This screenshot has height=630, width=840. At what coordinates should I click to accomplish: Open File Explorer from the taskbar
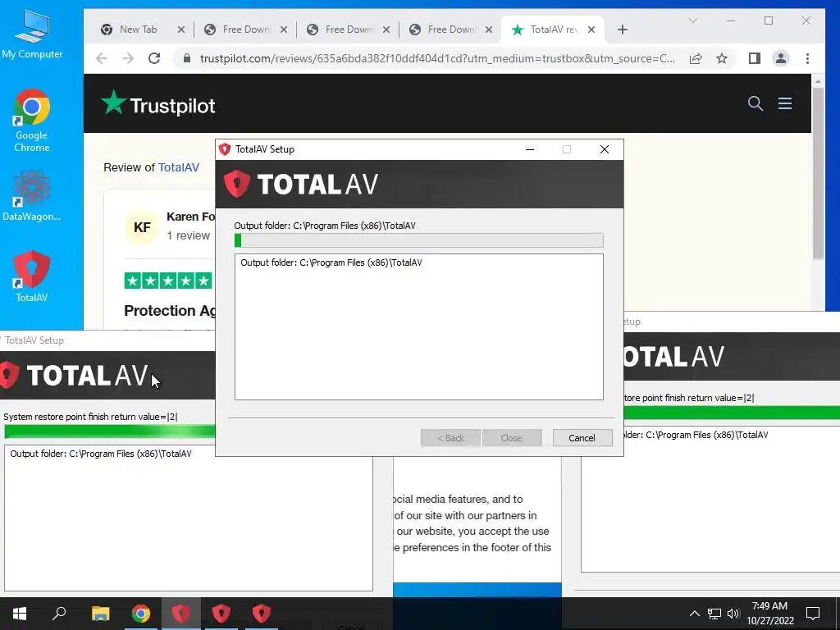pos(100,614)
